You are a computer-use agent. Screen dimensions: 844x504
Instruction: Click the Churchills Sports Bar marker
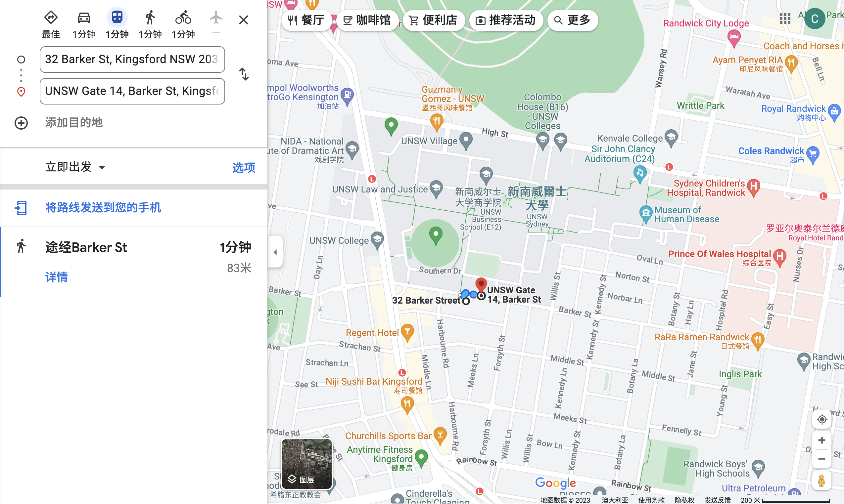[x=440, y=436]
